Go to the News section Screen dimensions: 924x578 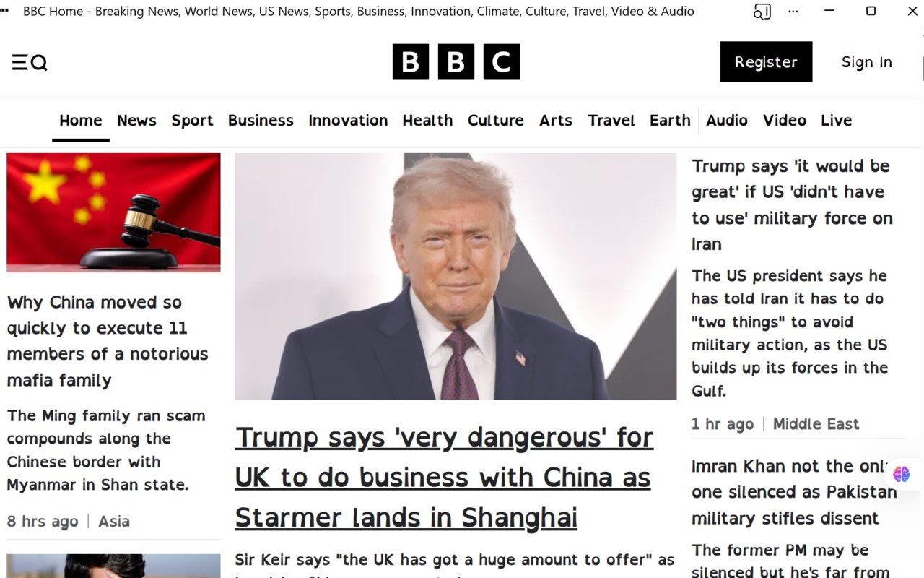[136, 121]
